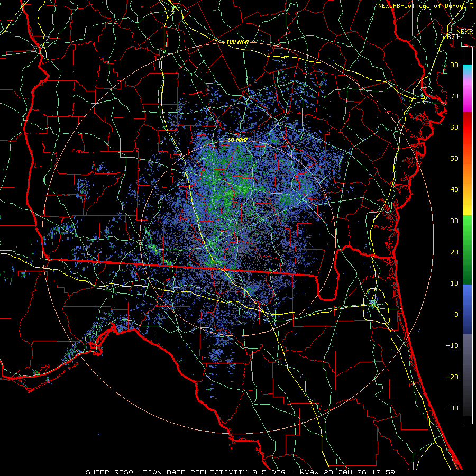
Task: Click the 70 value on the dBZ scale
Action: (454, 96)
